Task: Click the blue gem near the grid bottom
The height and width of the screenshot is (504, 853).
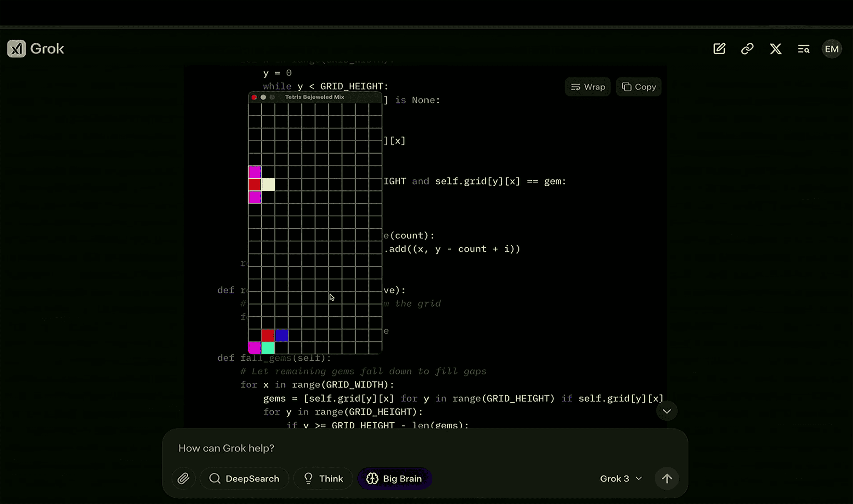Action: tap(282, 335)
